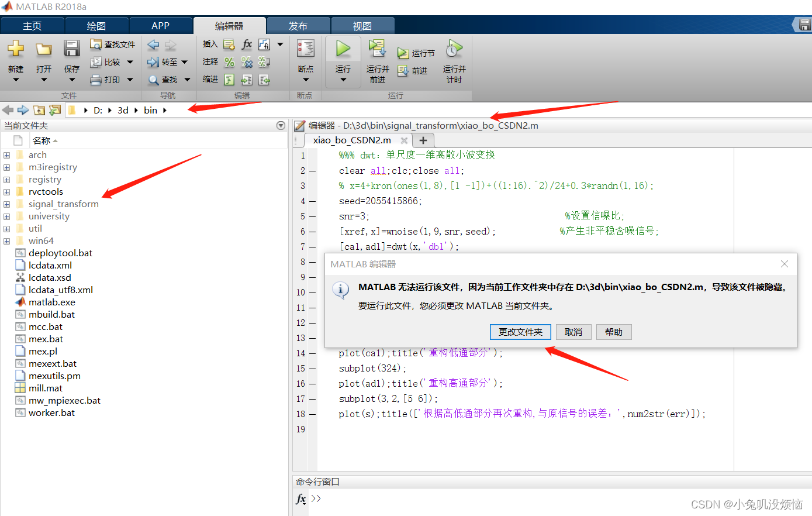
Task: Switch to the 视图 (View) tab
Action: coord(362,26)
